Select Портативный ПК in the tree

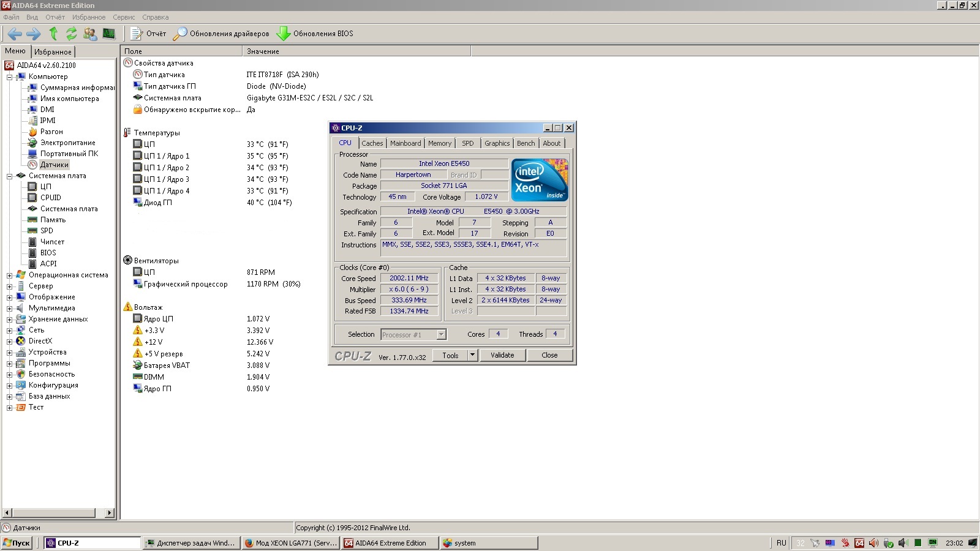(x=69, y=154)
